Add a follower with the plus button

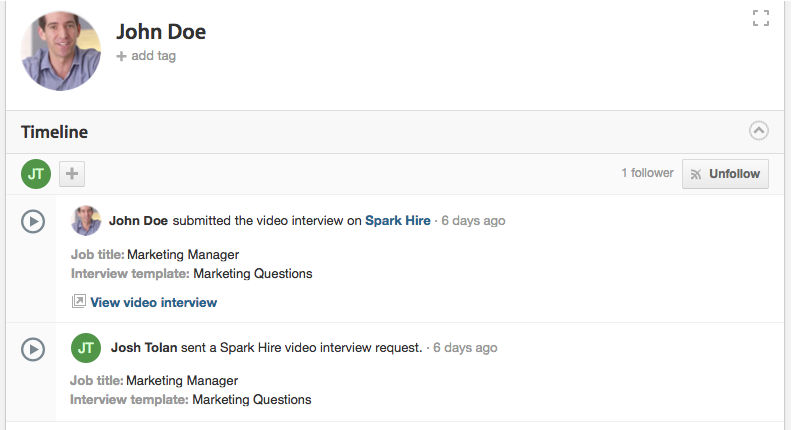click(72, 174)
